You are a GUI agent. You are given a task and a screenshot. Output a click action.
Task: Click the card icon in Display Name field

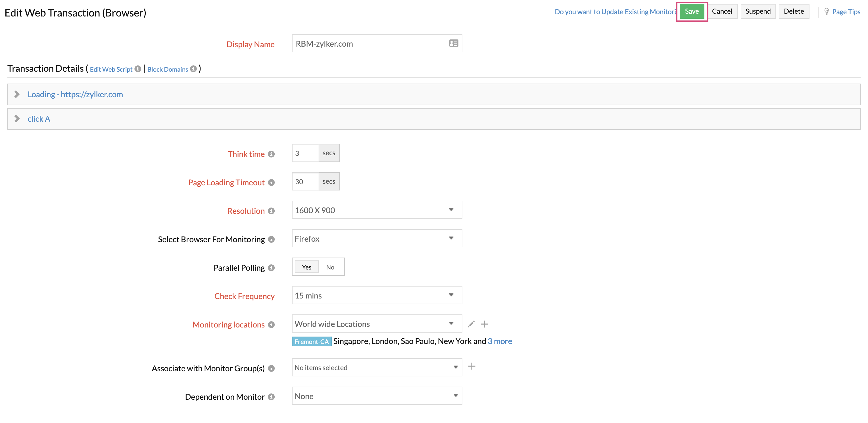[x=453, y=43]
